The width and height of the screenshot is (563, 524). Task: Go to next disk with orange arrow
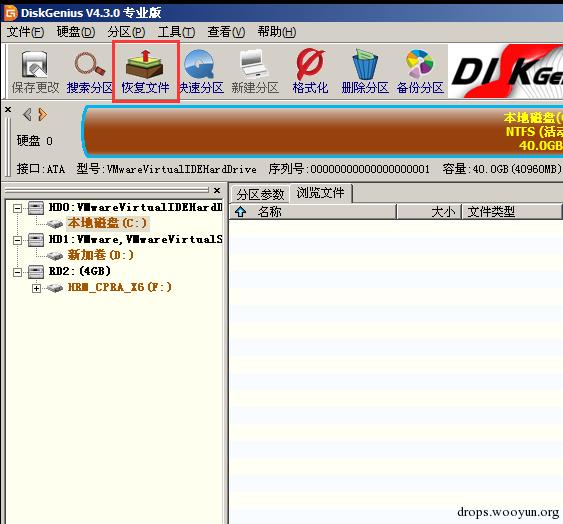pyautogui.click(x=42, y=115)
